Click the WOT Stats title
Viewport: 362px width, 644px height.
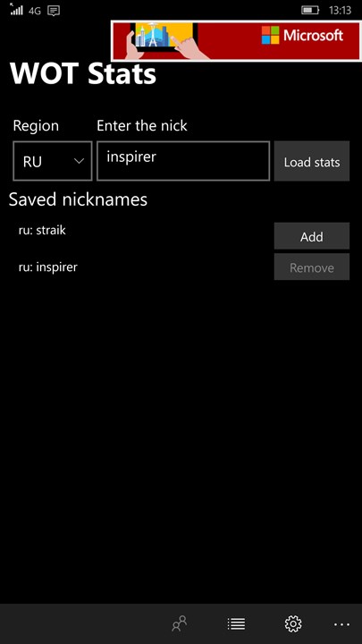[x=83, y=74]
